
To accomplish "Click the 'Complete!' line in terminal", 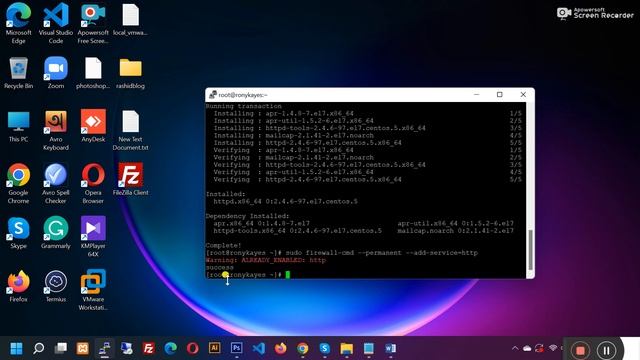I will pyautogui.click(x=223, y=246).
